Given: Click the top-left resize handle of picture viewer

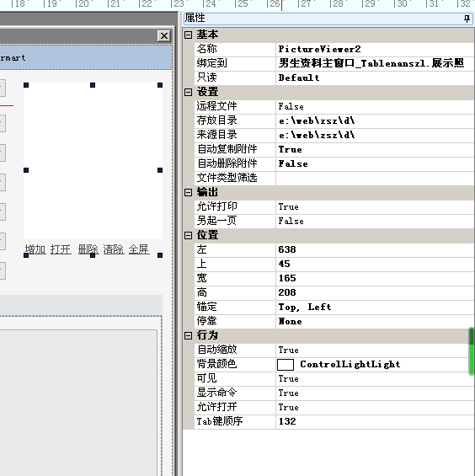Looking at the screenshot, I should pos(26,85).
